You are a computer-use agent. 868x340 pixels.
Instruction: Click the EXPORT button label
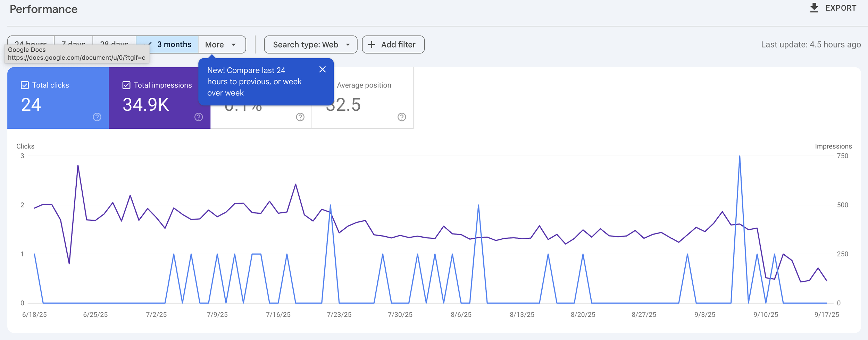(841, 8)
